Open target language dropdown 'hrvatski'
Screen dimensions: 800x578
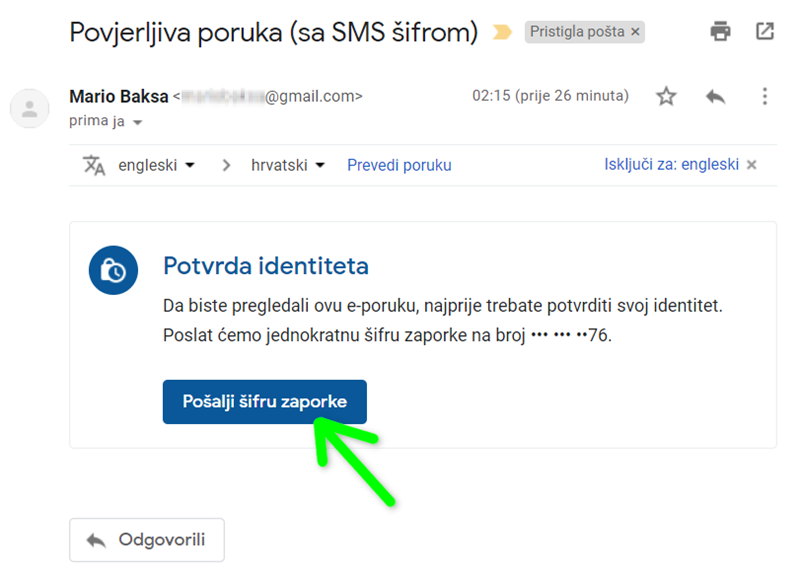(x=288, y=165)
